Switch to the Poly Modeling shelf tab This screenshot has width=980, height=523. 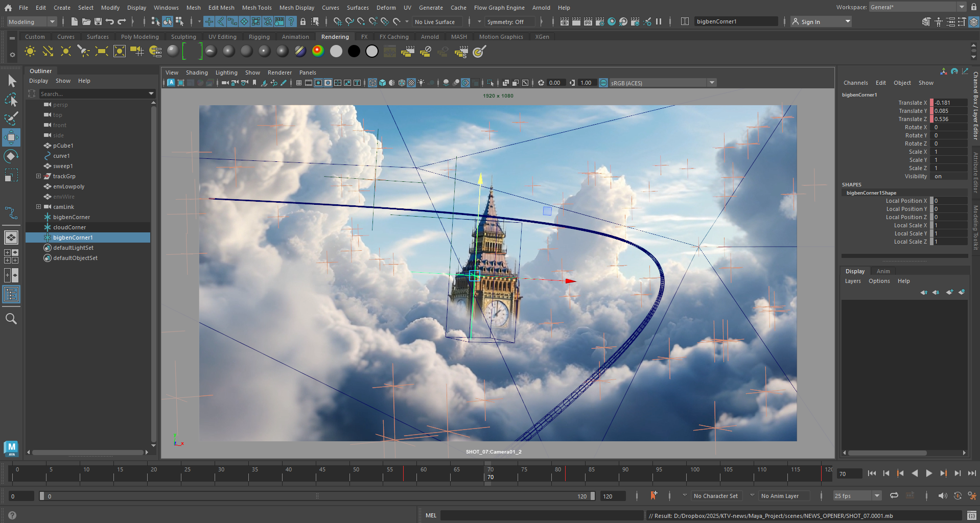(140, 37)
